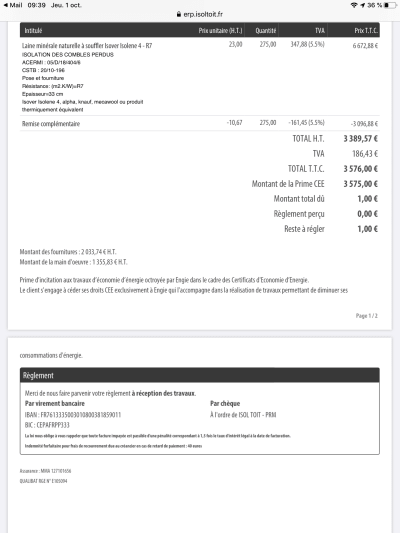Image resolution: width=400 pixels, height=533 pixels.
Task: Click the Quantité column header
Action: click(266, 31)
